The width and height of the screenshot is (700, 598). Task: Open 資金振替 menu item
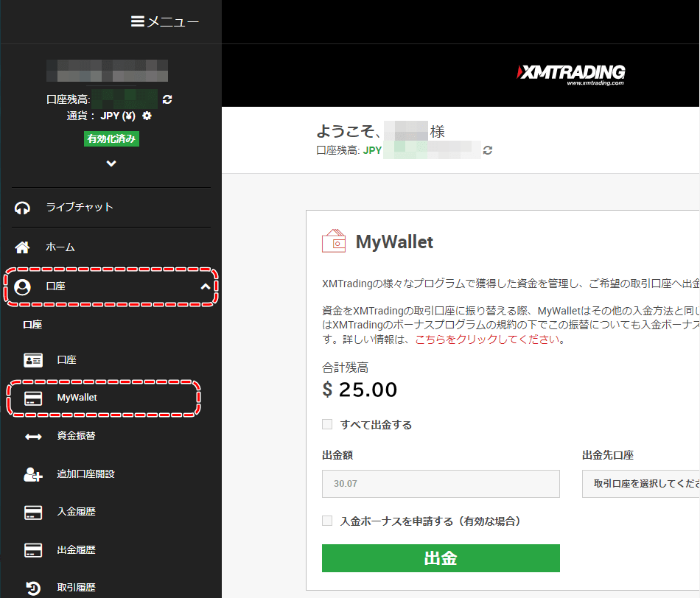pyautogui.click(x=76, y=435)
